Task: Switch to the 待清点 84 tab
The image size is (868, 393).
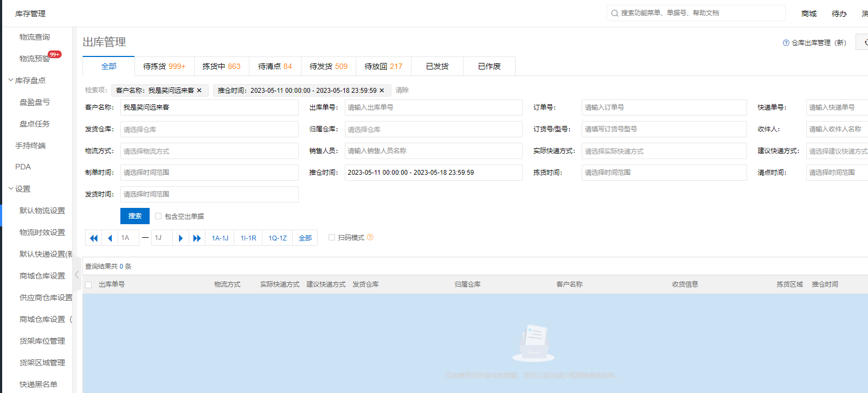Action: 275,66
